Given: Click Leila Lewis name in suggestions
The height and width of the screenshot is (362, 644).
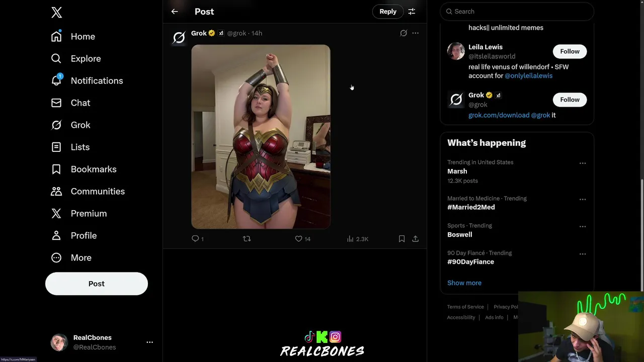Looking at the screenshot, I should point(486,47).
